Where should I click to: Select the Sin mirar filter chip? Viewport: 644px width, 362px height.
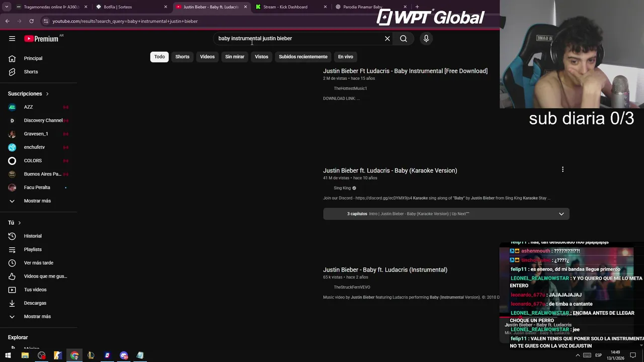pyautogui.click(x=234, y=57)
